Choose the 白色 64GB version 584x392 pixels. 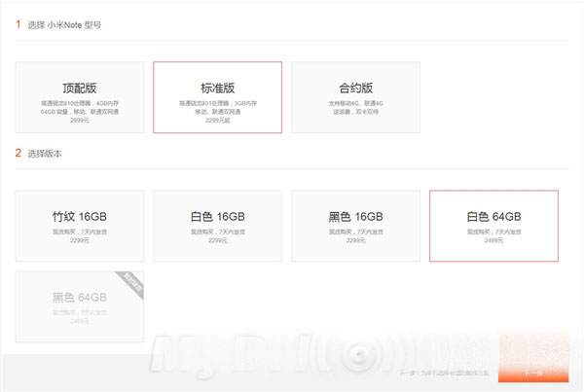(x=493, y=226)
